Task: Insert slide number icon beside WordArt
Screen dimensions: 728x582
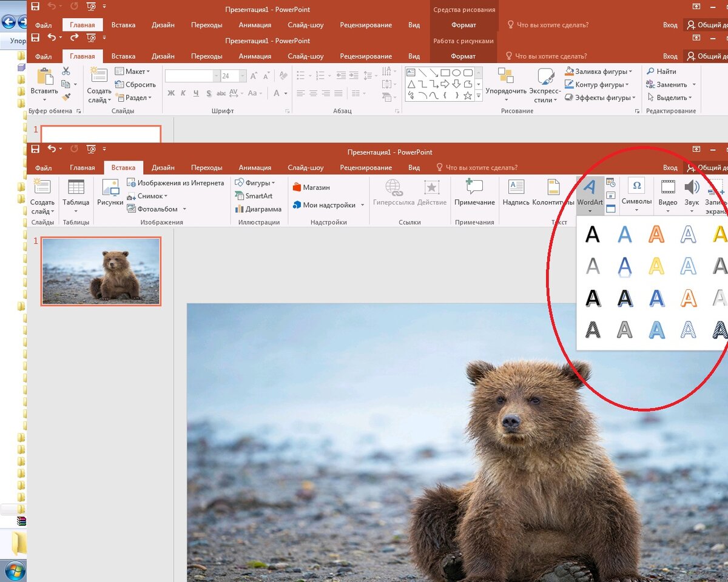Action: 610,195
